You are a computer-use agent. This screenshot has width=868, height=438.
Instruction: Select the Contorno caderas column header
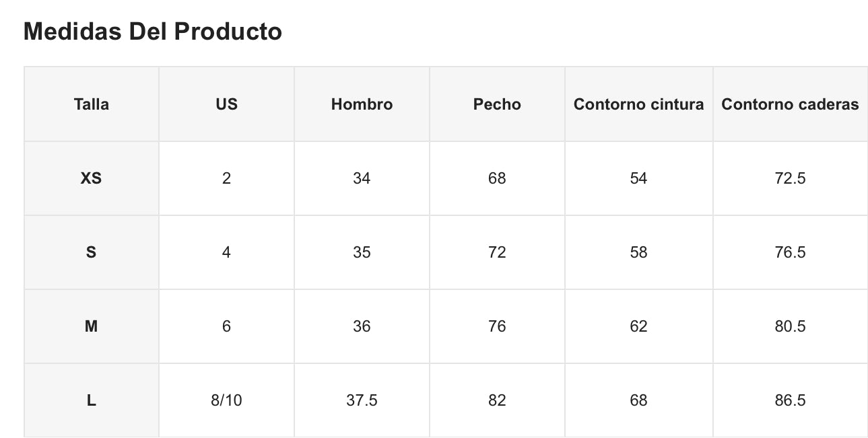pos(790,104)
